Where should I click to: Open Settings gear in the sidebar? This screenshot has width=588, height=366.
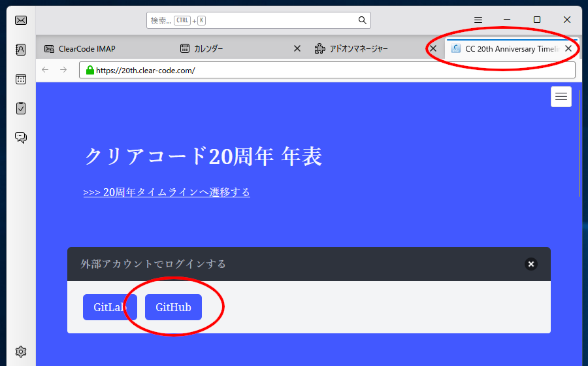21,352
